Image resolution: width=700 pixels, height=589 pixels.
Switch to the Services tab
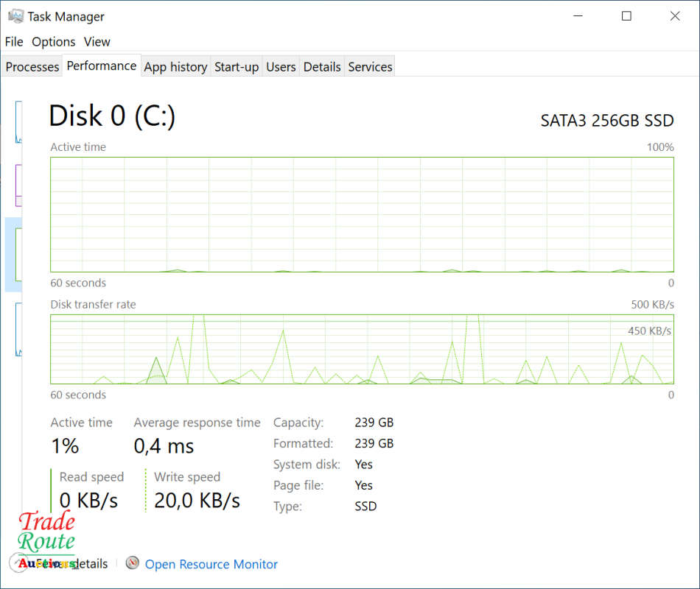[370, 67]
